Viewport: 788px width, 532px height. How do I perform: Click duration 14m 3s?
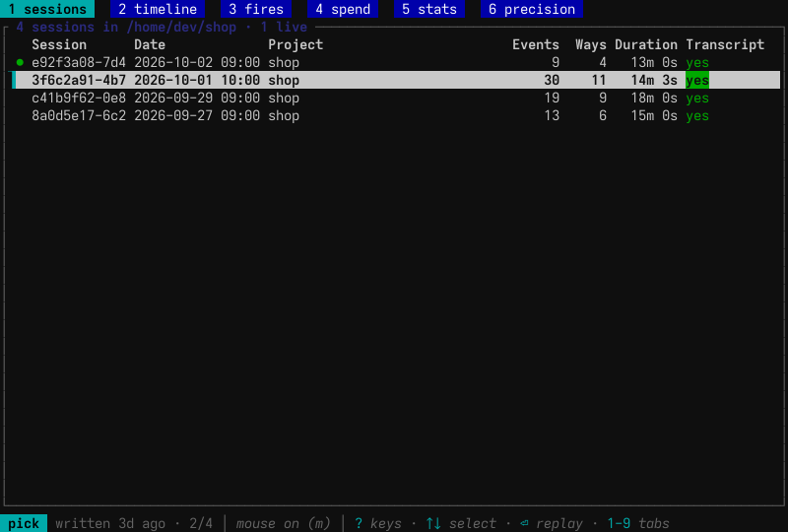point(654,80)
